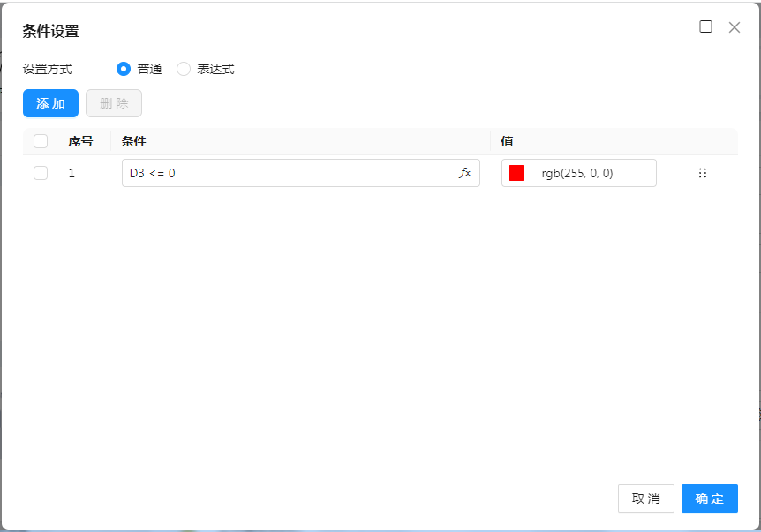This screenshot has height=532, width=761.
Task: Check the checkbox for row 1
Action: pyautogui.click(x=41, y=173)
